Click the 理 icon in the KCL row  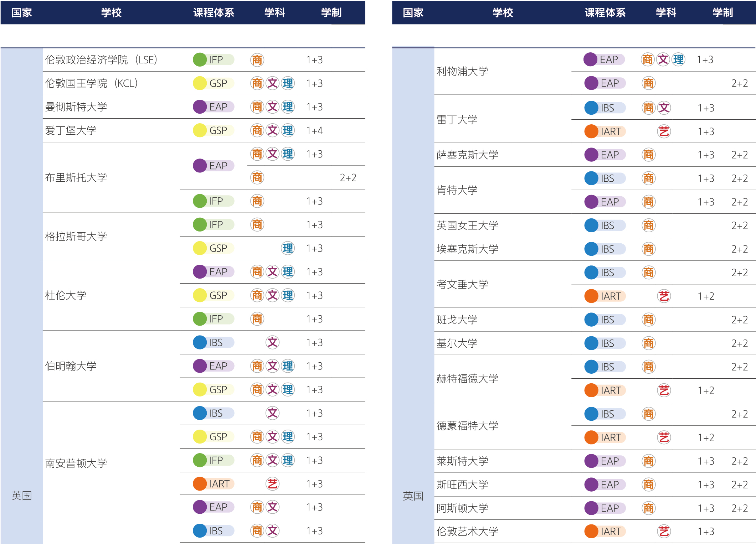click(x=288, y=83)
